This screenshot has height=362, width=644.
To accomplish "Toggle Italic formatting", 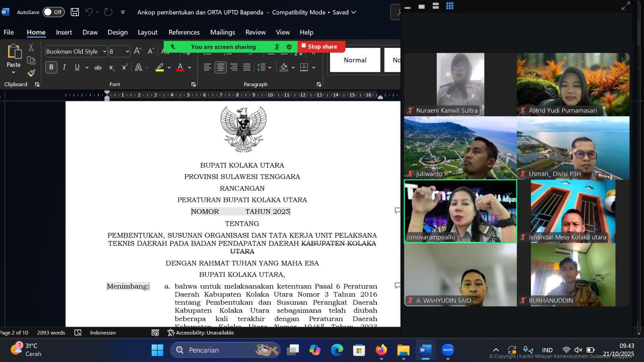I will [64, 67].
